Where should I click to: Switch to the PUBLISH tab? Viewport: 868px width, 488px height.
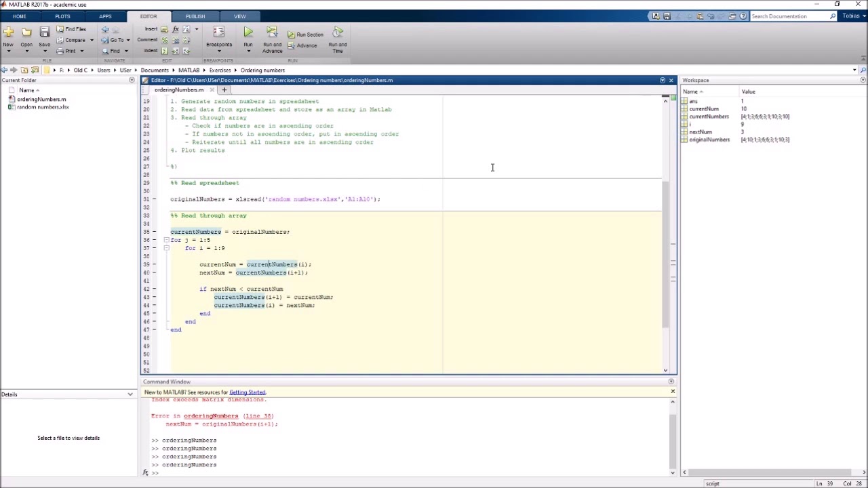(195, 16)
